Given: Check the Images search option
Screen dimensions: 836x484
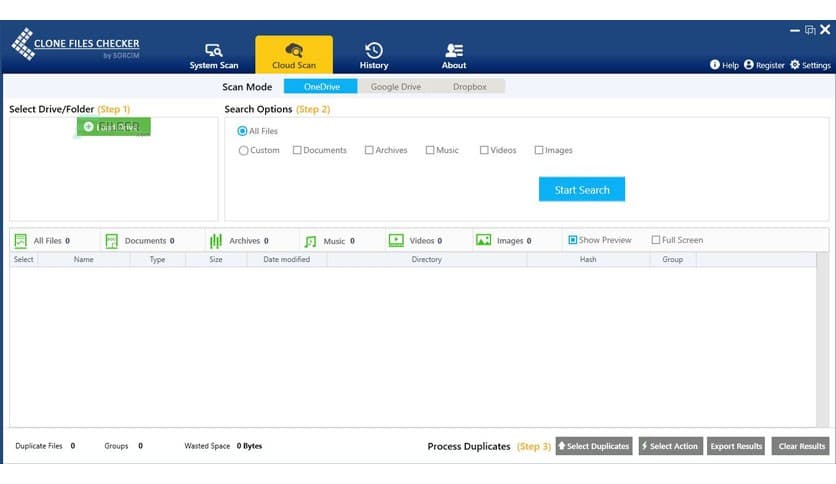Looking at the screenshot, I should click(539, 150).
